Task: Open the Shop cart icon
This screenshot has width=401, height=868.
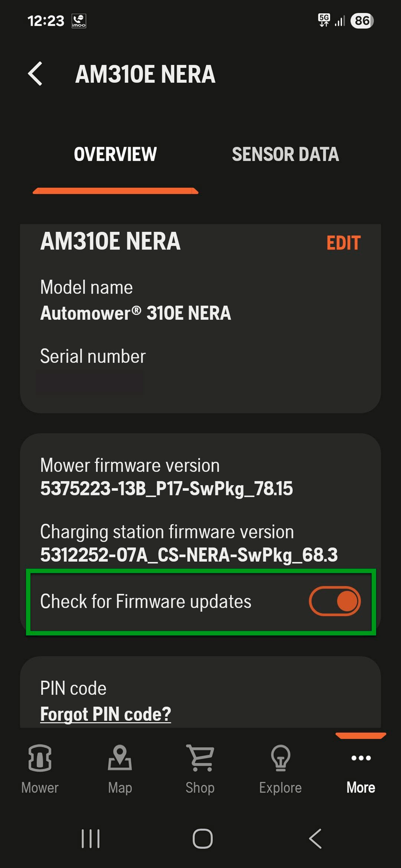Action: pyautogui.click(x=200, y=758)
